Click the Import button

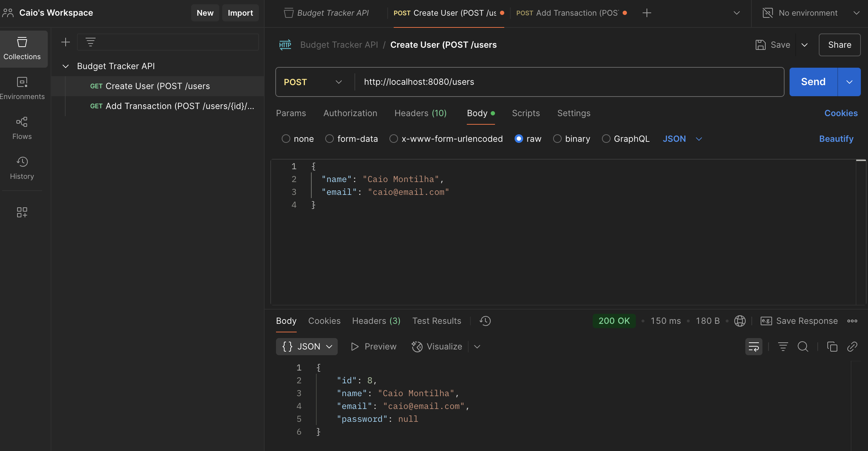coord(240,13)
